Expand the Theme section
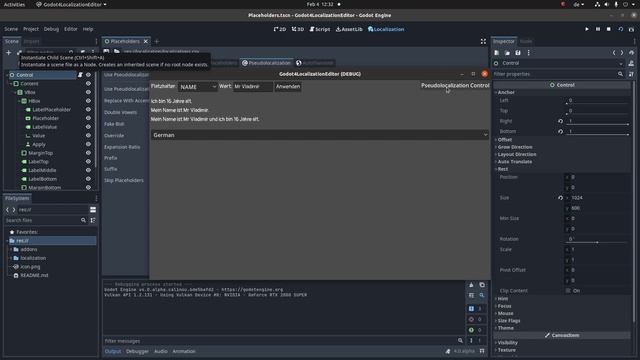640x360 pixels. [x=505, y=328]
